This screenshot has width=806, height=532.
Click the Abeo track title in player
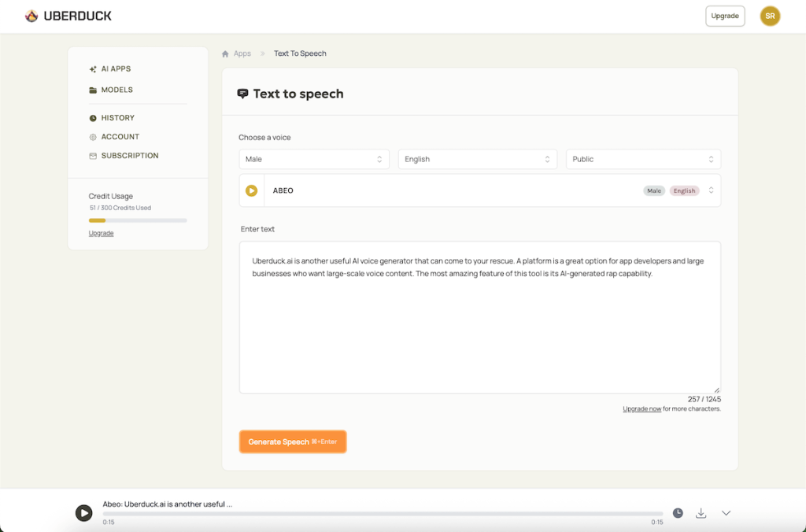167,504
